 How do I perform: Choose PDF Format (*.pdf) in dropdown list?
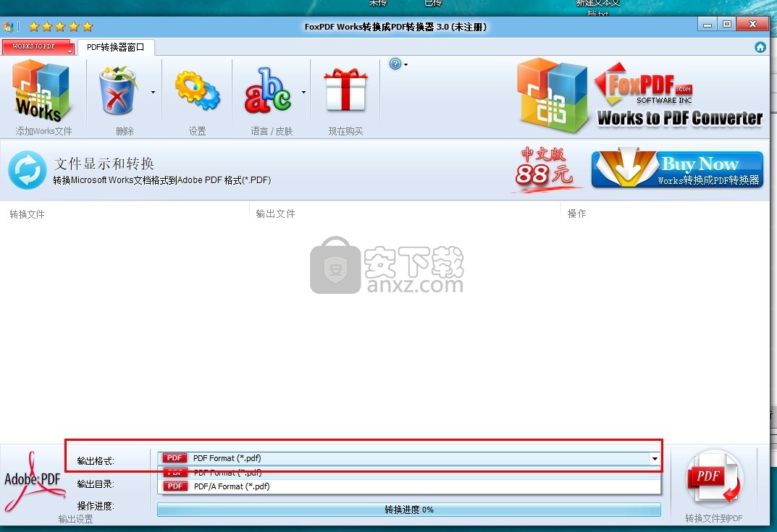tap(409, 473)
